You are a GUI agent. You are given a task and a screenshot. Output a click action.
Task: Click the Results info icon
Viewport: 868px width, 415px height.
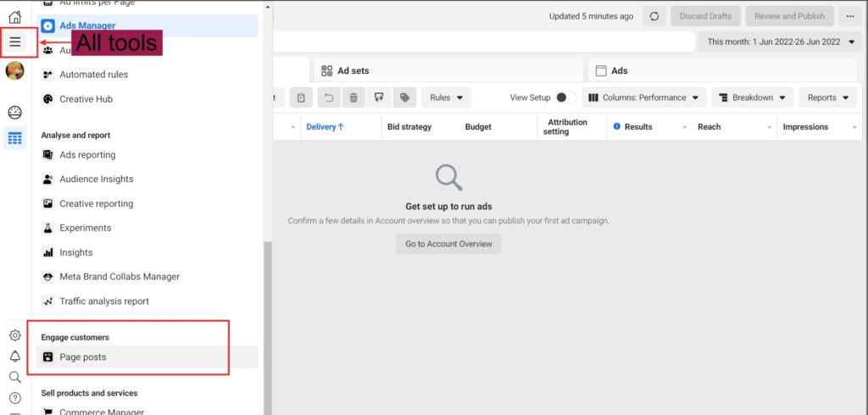coord(617,127)
